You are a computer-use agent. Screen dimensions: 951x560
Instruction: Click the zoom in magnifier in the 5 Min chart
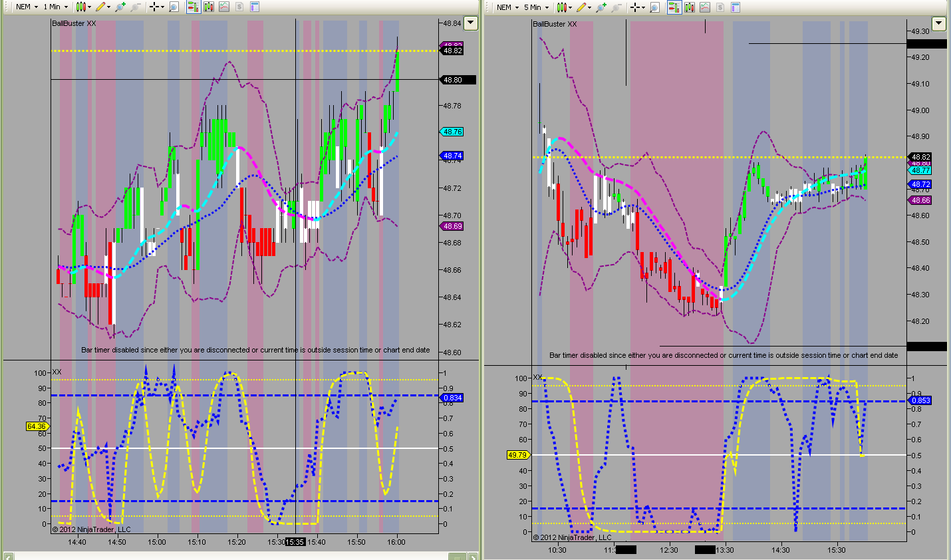601,7
